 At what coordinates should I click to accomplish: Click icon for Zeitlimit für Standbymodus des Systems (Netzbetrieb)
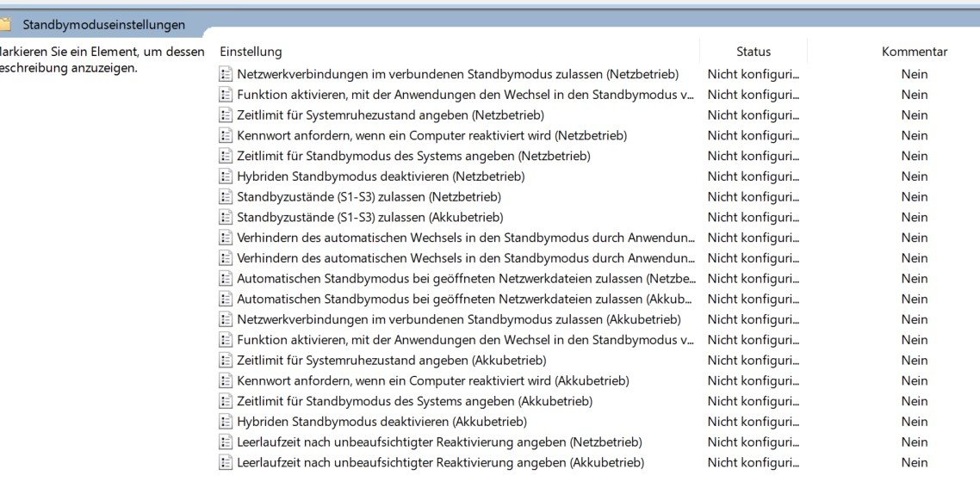click(x=225, y=156)
